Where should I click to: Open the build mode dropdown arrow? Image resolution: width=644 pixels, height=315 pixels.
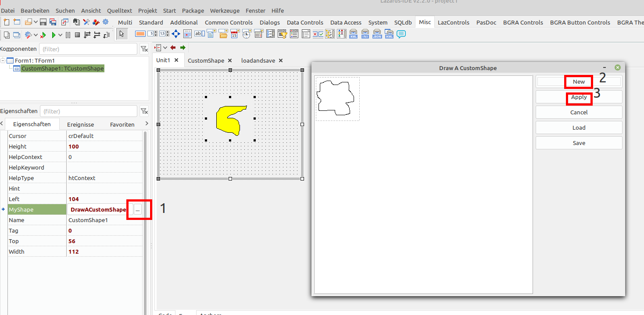(36, 35)
